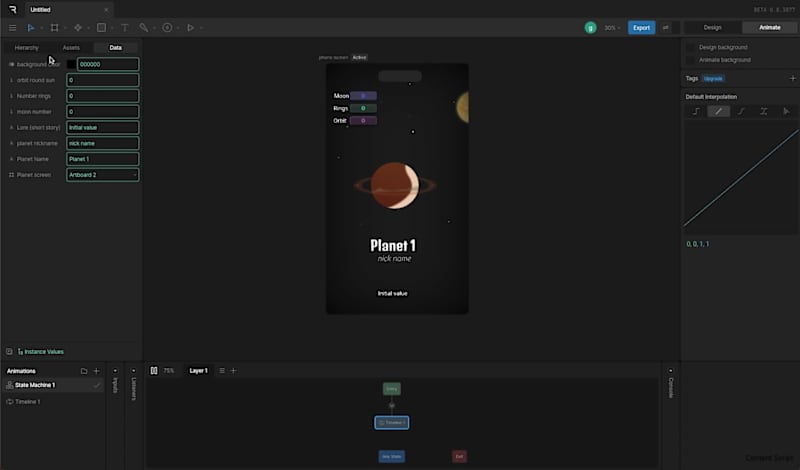This screenshot has width=800, height=470.
Task: Click the state machine 75% zoom value
Action: pyautogui.click(x=168, y=370)
